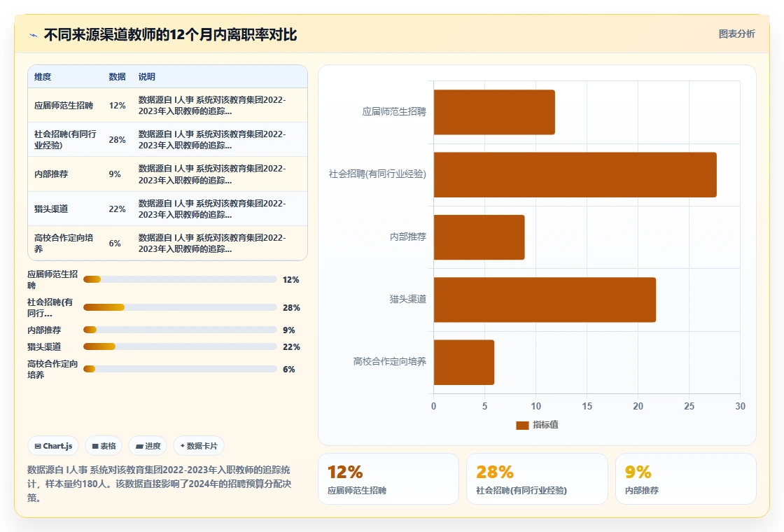Click the x-axis tick label 15
This screenshot has width=784, height=532.
587,406
